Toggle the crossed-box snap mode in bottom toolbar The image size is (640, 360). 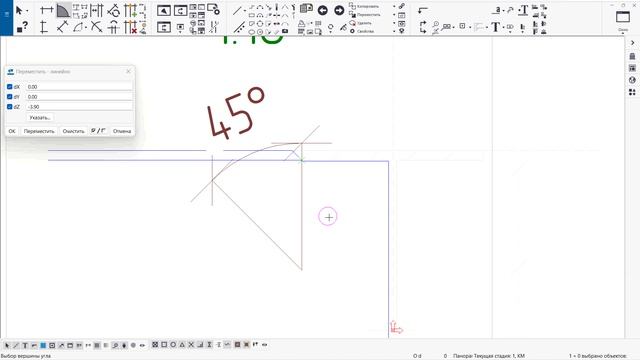pyautogui.click(x=155, y=345)
